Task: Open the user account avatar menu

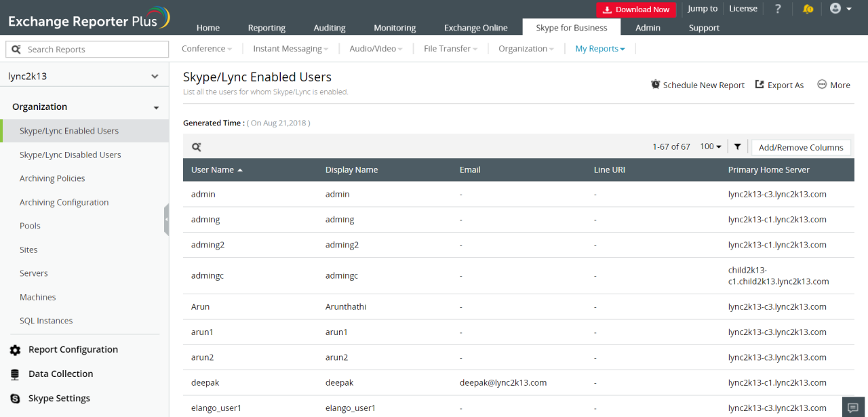Action: coord(840,9)
